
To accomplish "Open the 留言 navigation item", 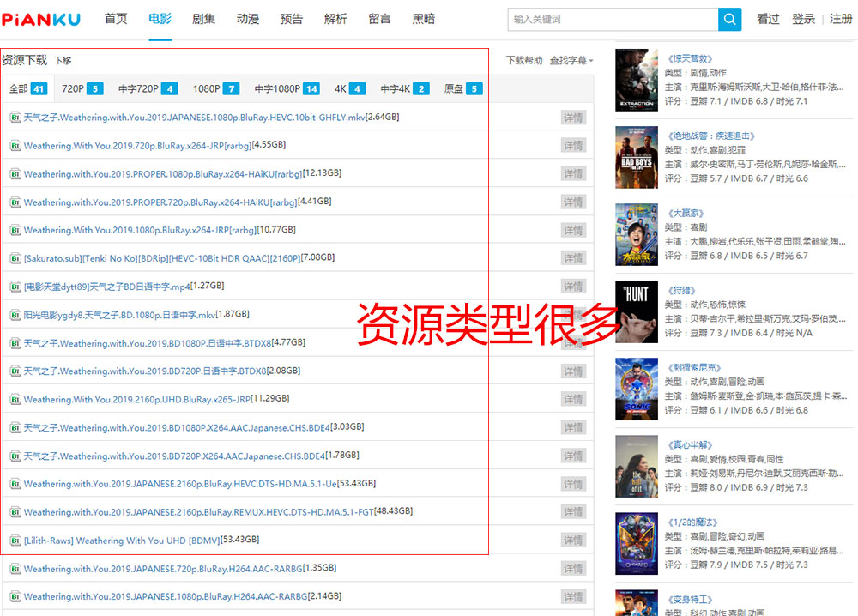I will [x=379, y=19].
